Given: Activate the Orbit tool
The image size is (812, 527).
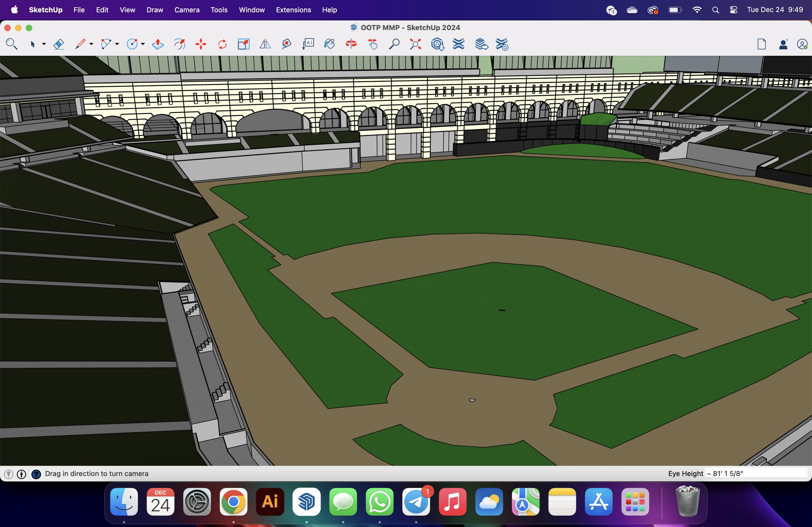Looking at the screenshot, I should pos(351,44).
